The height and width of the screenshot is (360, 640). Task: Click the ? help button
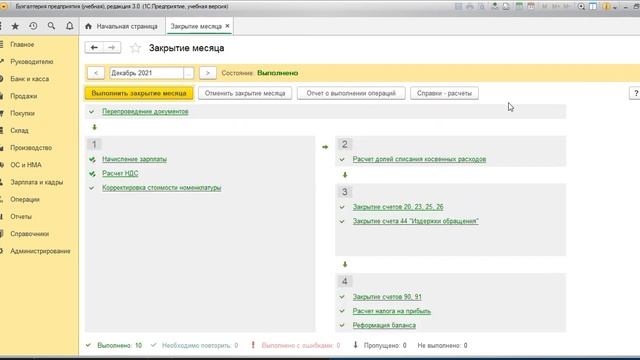pyautogui.click(x=635, y=93)
